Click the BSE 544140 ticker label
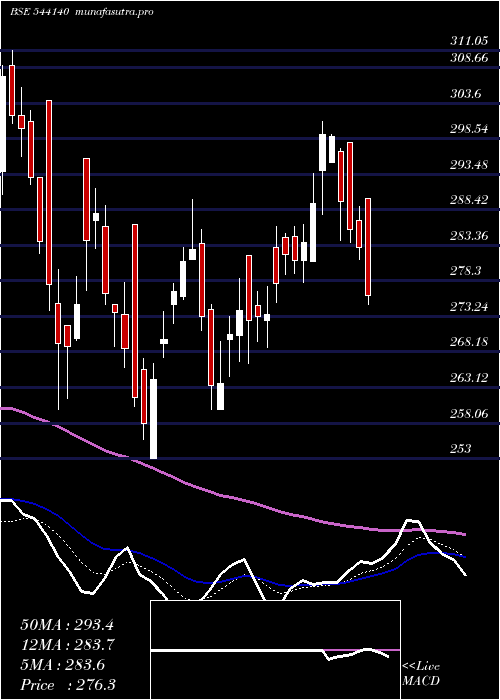The width and height of the screenshot is (500, 700). [39, 12]
